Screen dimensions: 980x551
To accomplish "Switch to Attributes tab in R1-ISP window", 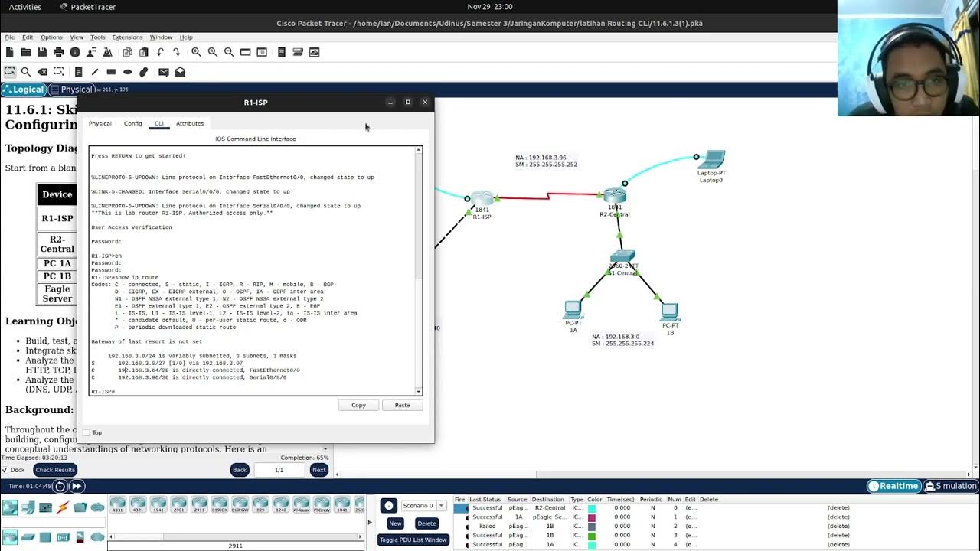I will coord(190,123).
